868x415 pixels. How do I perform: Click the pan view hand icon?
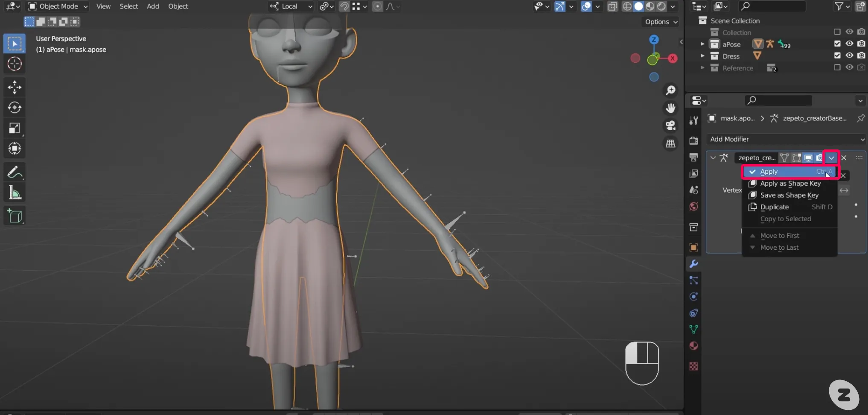[671, 108]
